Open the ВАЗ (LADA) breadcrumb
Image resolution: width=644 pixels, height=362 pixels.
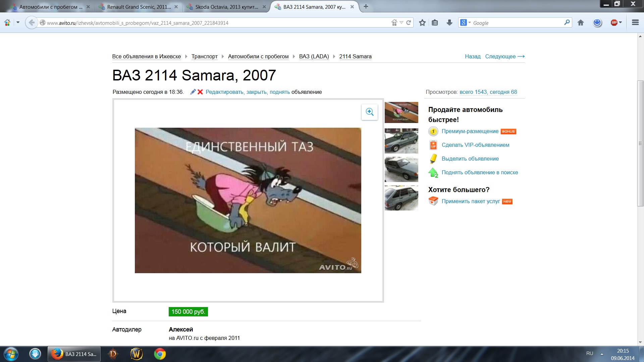point(314,56)
